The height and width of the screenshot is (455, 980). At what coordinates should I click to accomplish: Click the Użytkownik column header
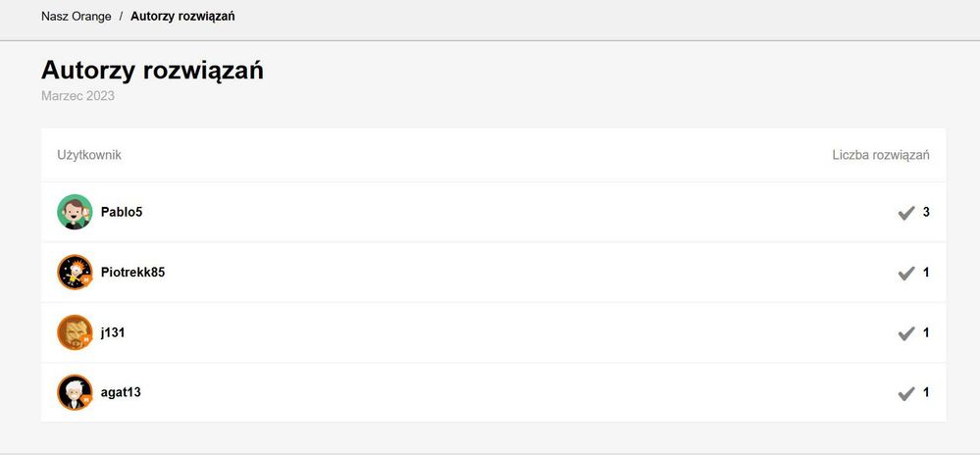(x=89, y=155)
